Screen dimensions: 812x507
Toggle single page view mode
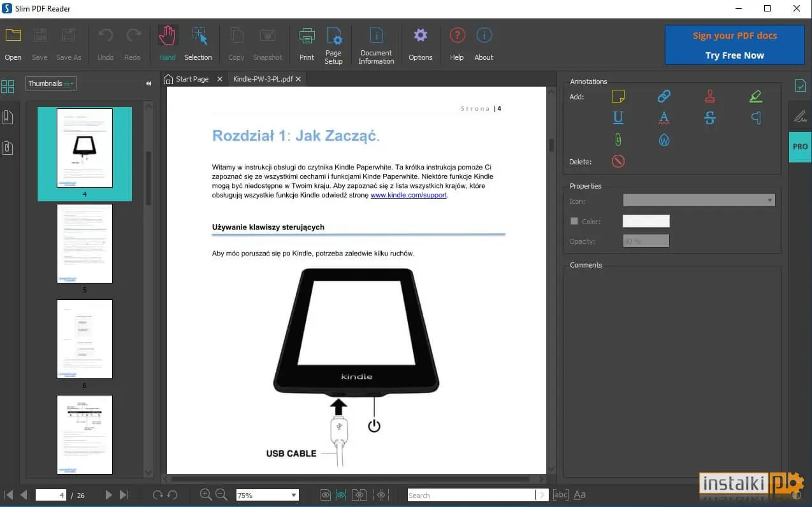coord(326,495)
